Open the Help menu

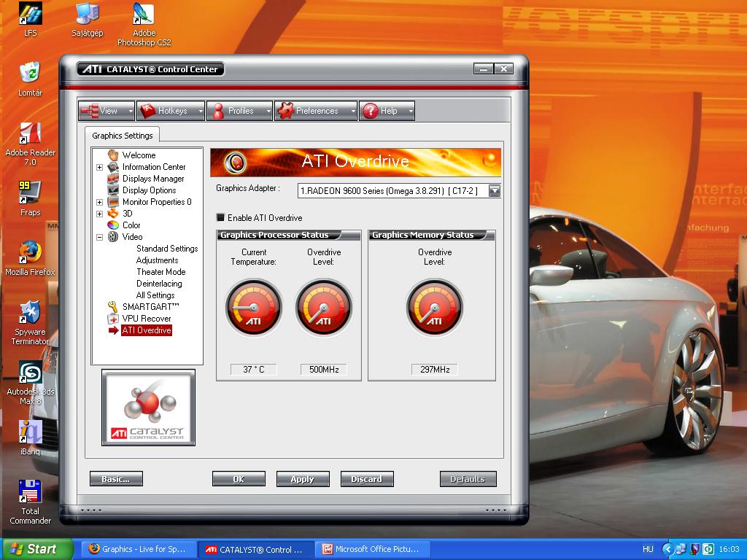[x=387, y=111]
